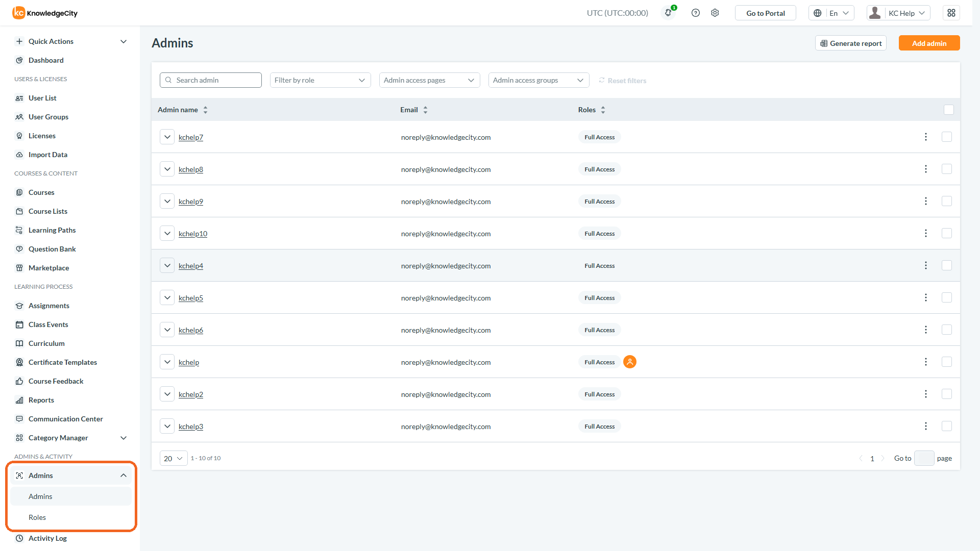
Task: Click the Go to Portal button
Action: coord(765,13)
